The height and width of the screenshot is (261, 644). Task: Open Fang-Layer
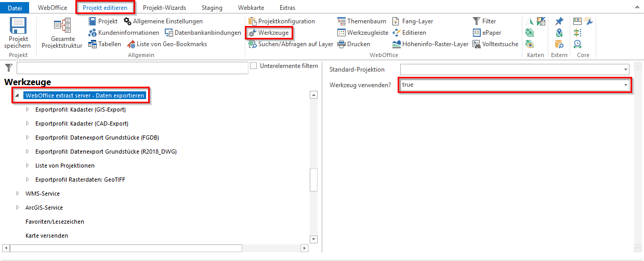click(413, 21)
